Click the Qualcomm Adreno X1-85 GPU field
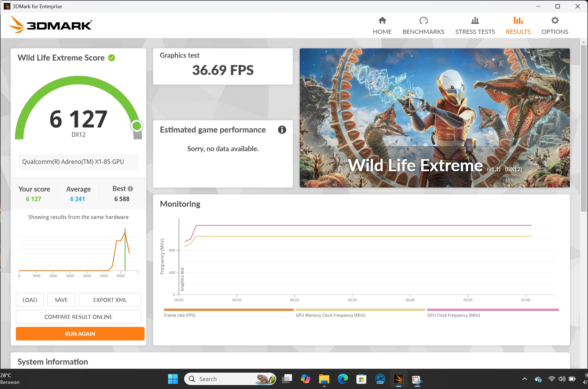This screenshot has height=389, width=588. (79, 162)
